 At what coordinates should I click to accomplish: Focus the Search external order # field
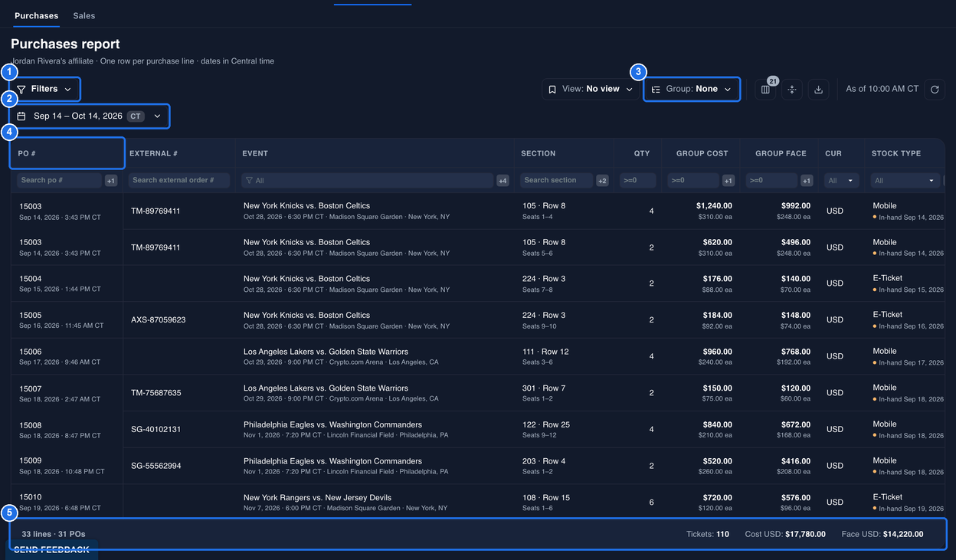[x=179, y=181]
